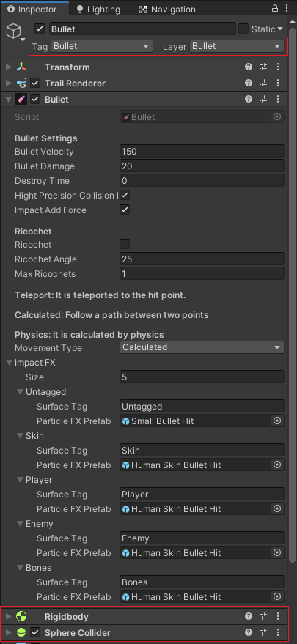The height and width of the screenshot is (644, 297).
Task: Click the GameObject cube icon
Action: click(14, 30)
